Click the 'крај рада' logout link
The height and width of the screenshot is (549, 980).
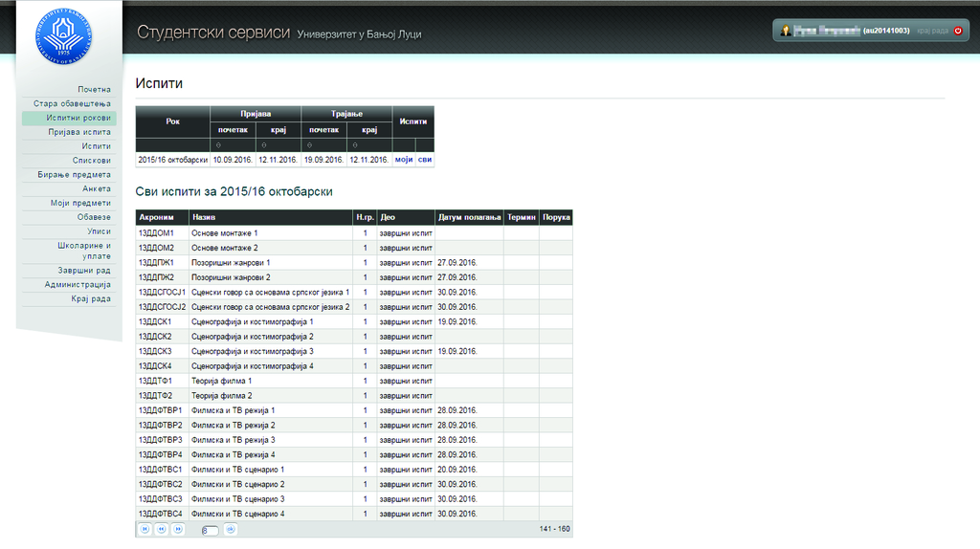point(932,31)
